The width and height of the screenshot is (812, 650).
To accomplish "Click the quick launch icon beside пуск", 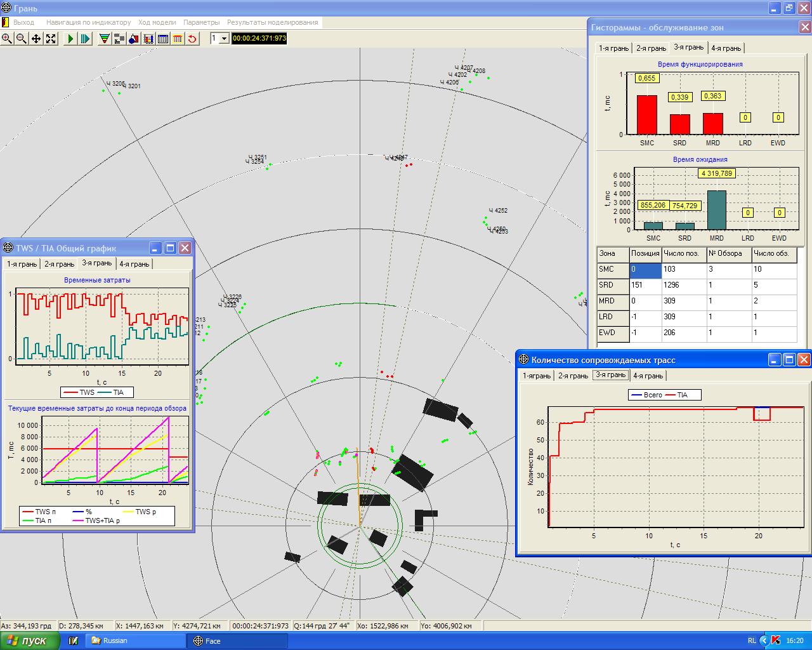I will (x=74, y=641).
